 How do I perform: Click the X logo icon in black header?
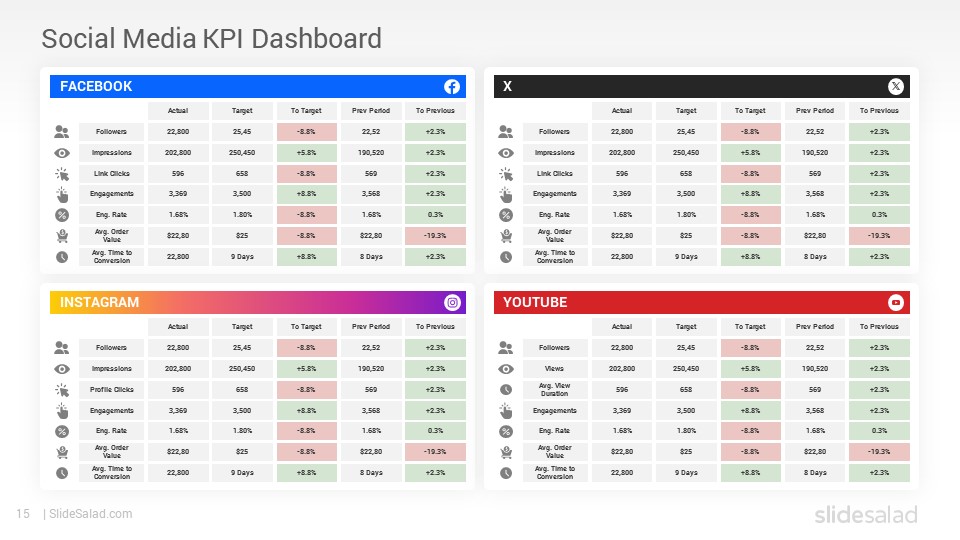point(896,86)
